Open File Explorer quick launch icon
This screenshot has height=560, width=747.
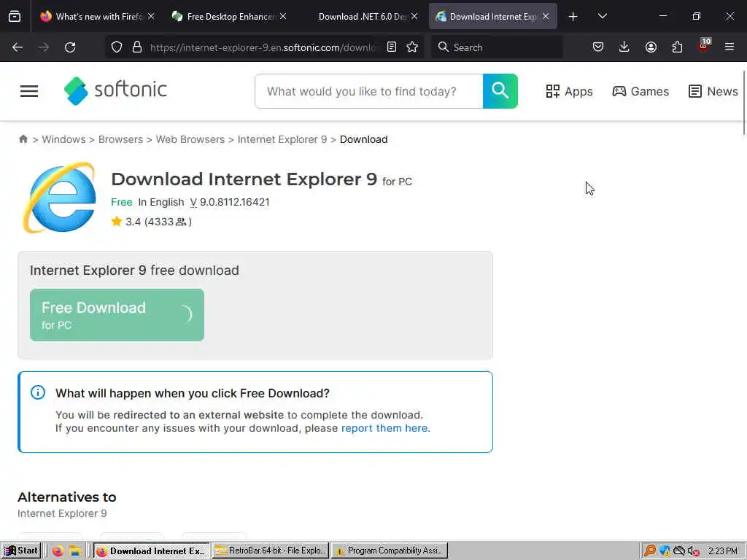(x=75, y=551)
